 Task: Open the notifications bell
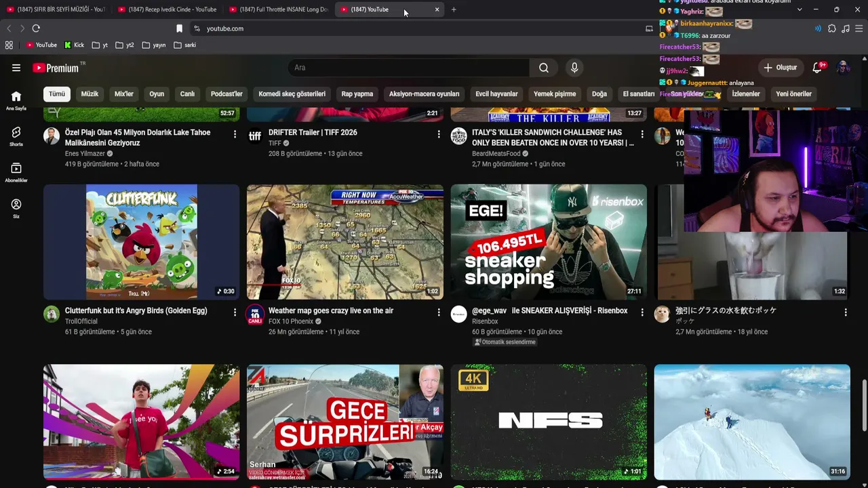tap(818, 68)
